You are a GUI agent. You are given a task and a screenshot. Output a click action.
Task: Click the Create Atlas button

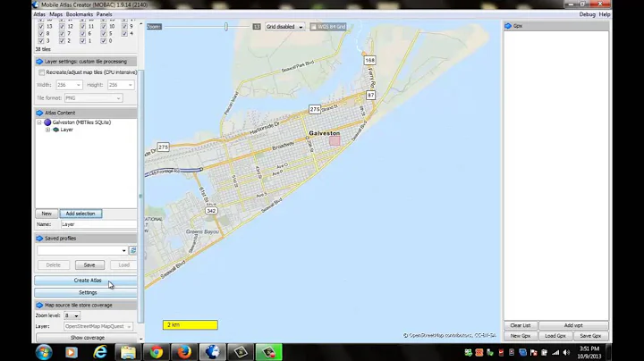point(86,281)
